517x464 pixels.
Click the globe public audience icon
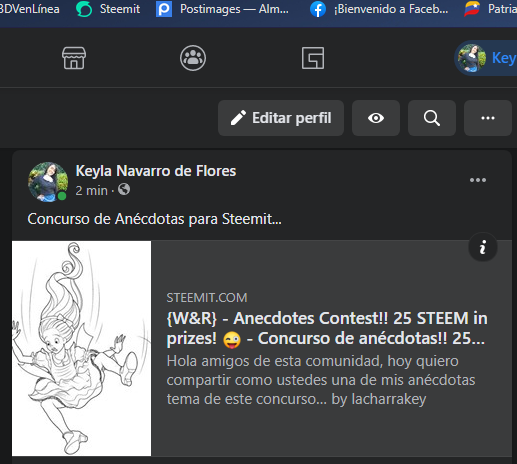click(124, 190)
